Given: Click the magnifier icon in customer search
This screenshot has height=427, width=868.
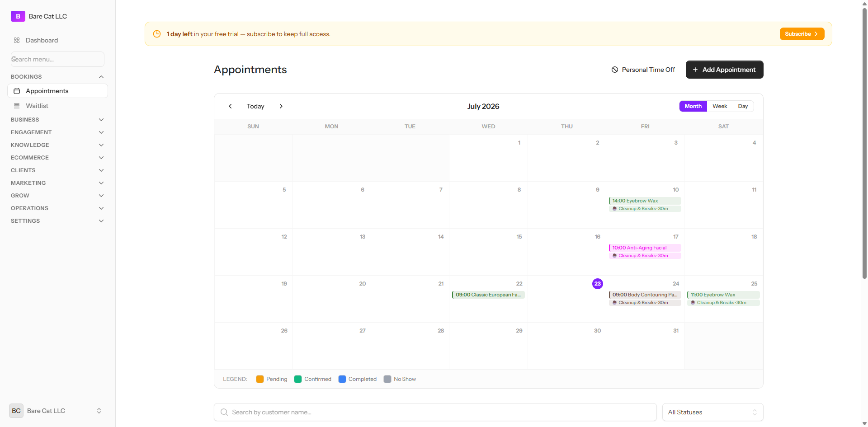Looking at the screenshot, I should click(x=224, y=412).
